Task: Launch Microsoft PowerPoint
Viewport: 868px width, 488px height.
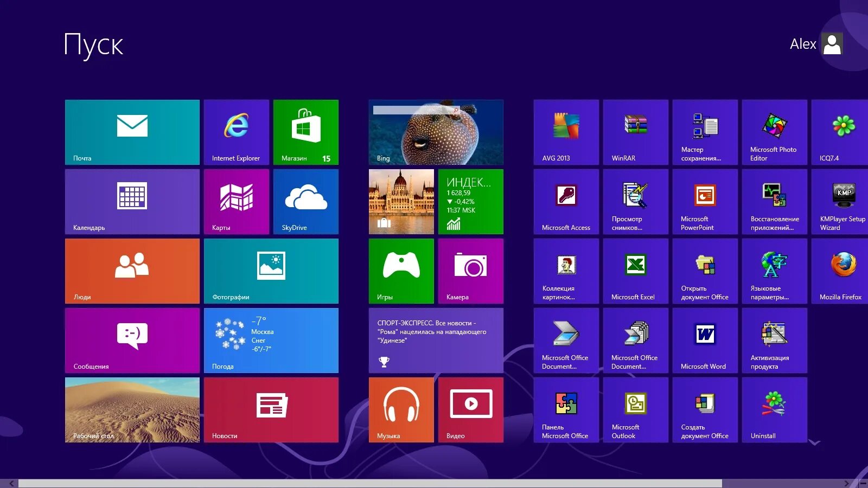Action: point(705,202)
